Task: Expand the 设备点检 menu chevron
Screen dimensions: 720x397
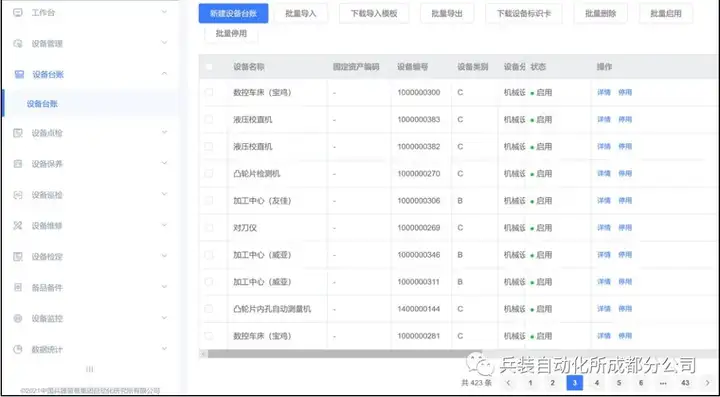Action: point(164,132)
